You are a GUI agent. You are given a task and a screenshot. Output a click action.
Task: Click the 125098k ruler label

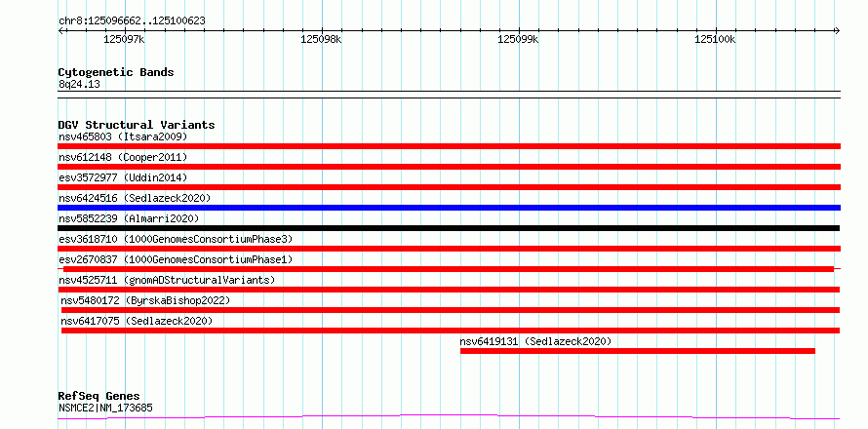(321, 39)
